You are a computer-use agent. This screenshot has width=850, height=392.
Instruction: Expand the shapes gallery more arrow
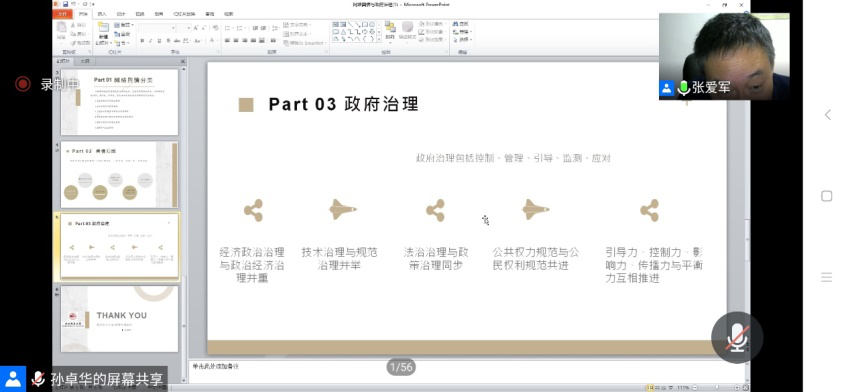pyautogui.click(x=378, y=39)
